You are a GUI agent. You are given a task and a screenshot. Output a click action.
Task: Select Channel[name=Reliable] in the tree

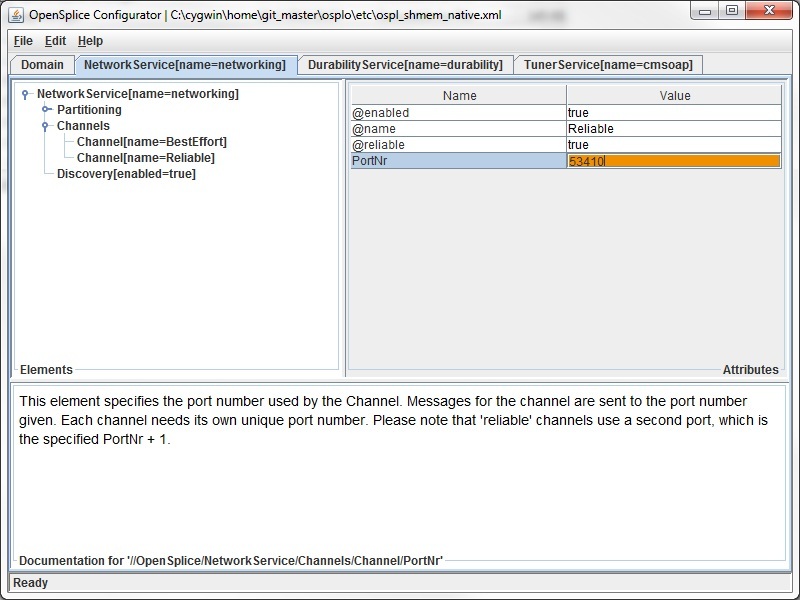(x=145, y=158)
